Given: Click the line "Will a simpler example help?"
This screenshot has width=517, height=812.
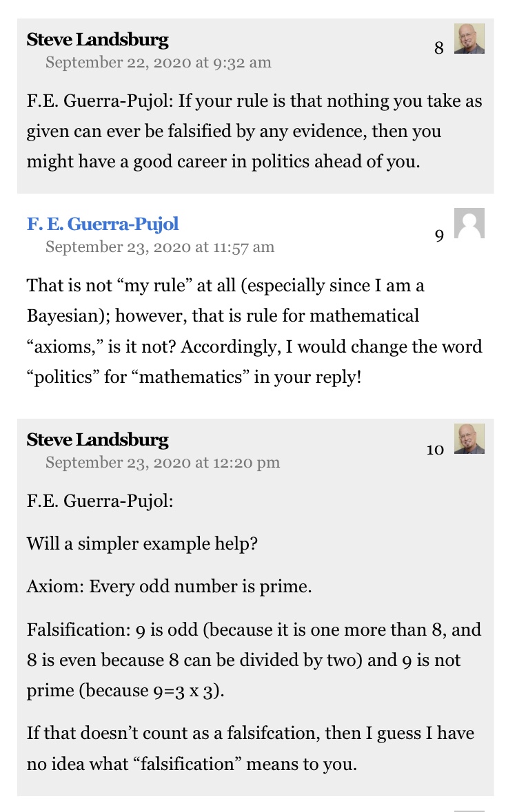Looking at the screenshot, I should point(142,543).
